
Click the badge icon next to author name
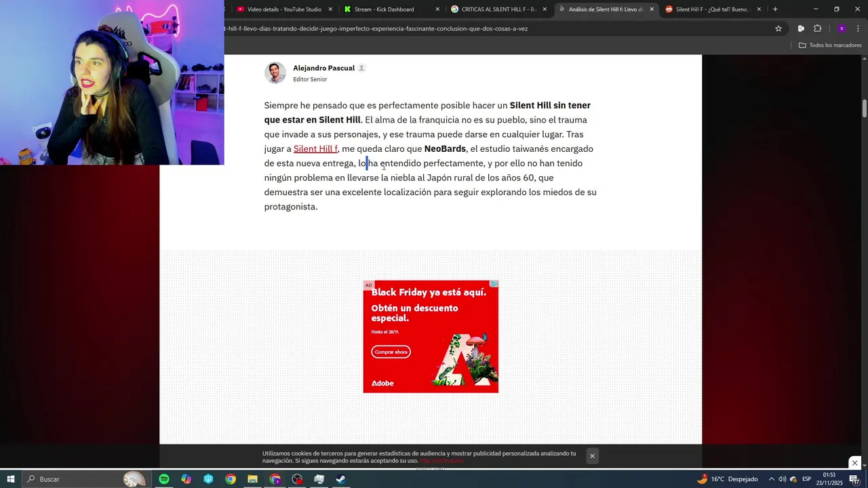coord(361,68)
